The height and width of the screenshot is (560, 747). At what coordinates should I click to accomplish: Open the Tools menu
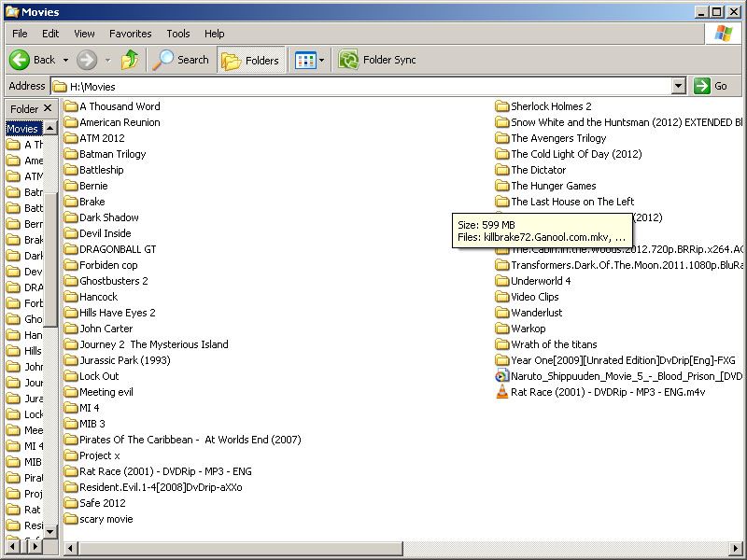tap(178, 34)
